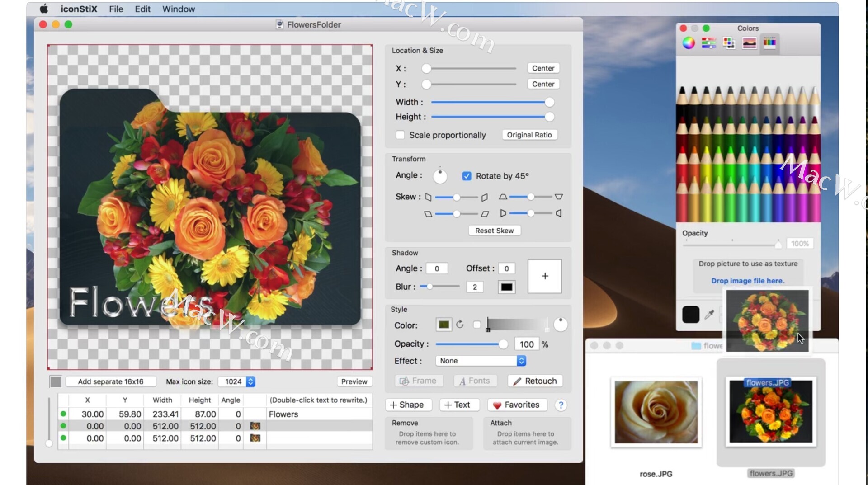Click the gray background square beside Add separate
Screen dimensions: 868x485
pyautogui.click(x=56, y=381)
